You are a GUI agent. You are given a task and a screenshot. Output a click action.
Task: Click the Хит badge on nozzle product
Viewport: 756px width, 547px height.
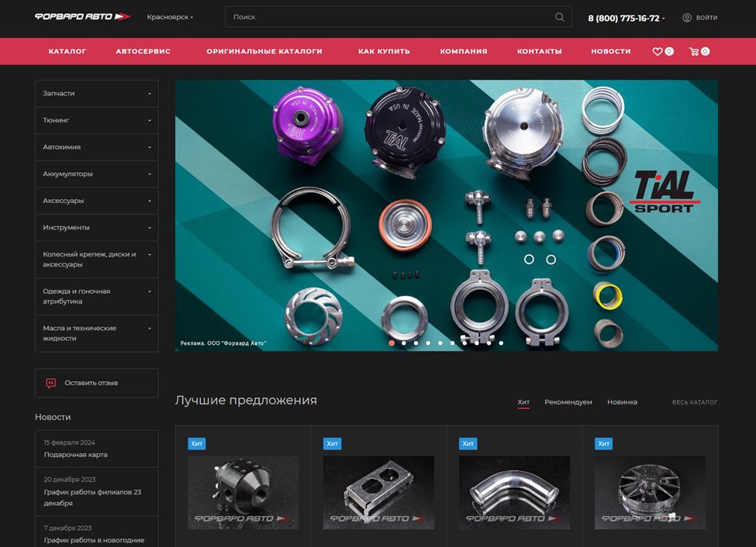click(x=197, y=443)
